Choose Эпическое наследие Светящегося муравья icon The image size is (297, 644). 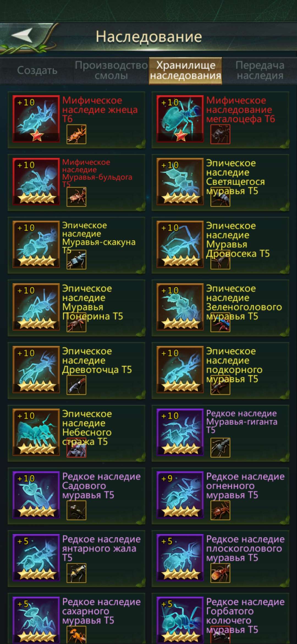tap(180, 181)
